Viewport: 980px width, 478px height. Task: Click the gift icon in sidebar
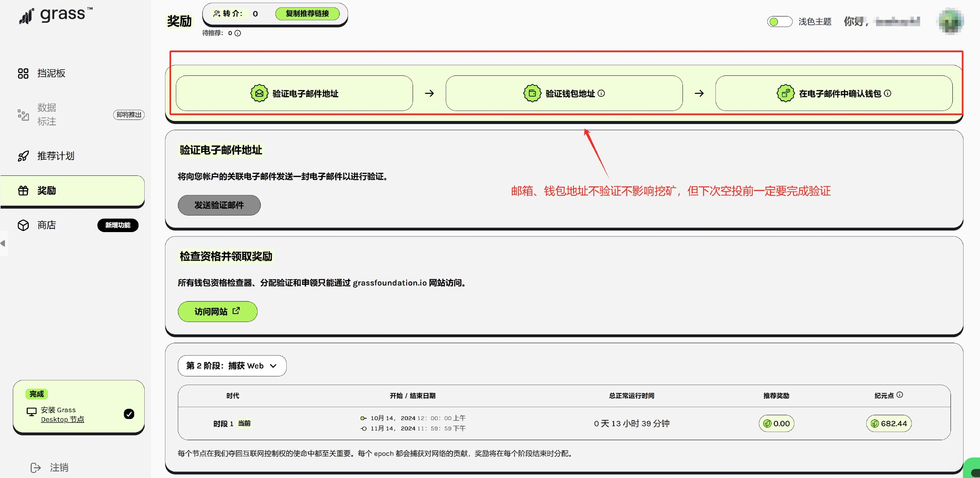point(23,190)
